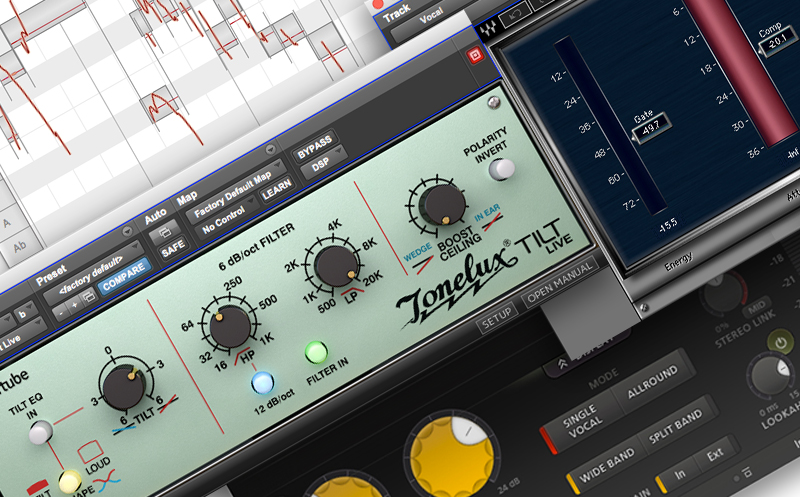Open the circular Preset menu arrow
800x497 pixels.
(127, 232)
